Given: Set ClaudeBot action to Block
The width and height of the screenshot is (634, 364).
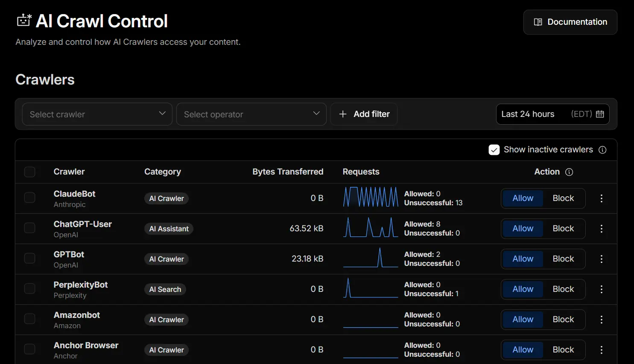Looking at the screenshot, I should tap(563, 198).
